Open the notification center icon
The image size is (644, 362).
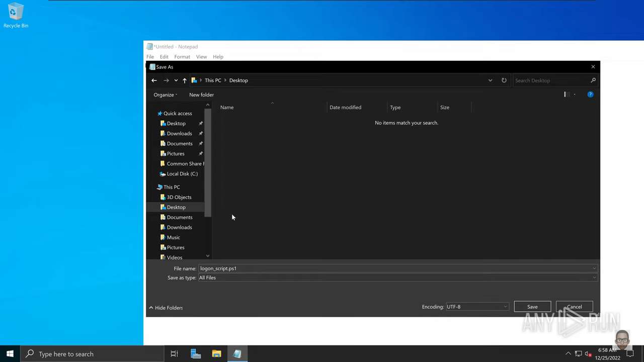click(x=630, y=354)
